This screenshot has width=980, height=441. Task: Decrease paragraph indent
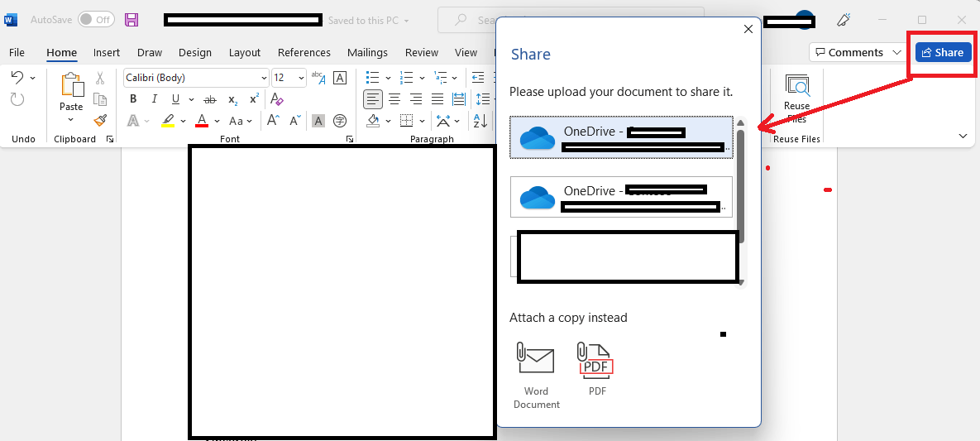click(x=478, y=78)
